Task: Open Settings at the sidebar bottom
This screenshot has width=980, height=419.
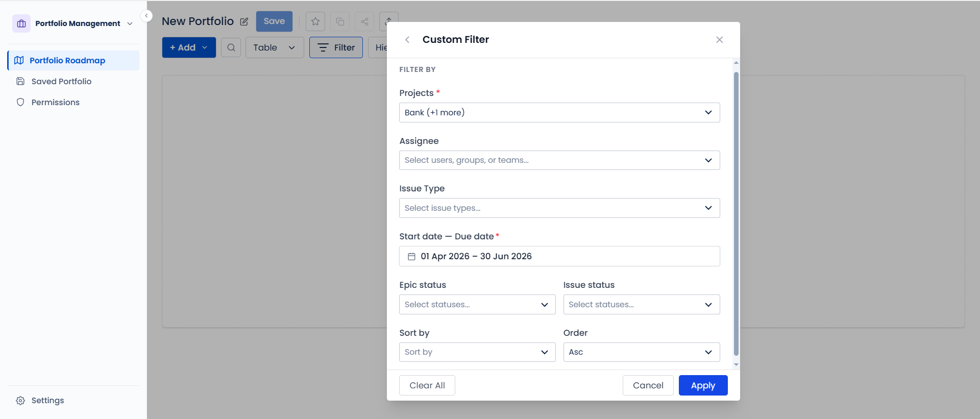Action: (47, 400)
